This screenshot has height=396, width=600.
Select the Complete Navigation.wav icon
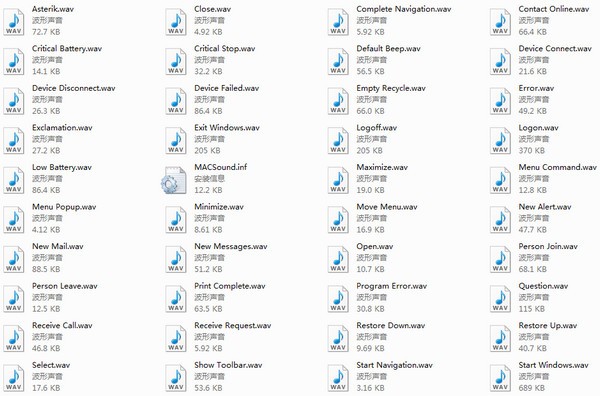pyautogui.click(x=338, y=22)
